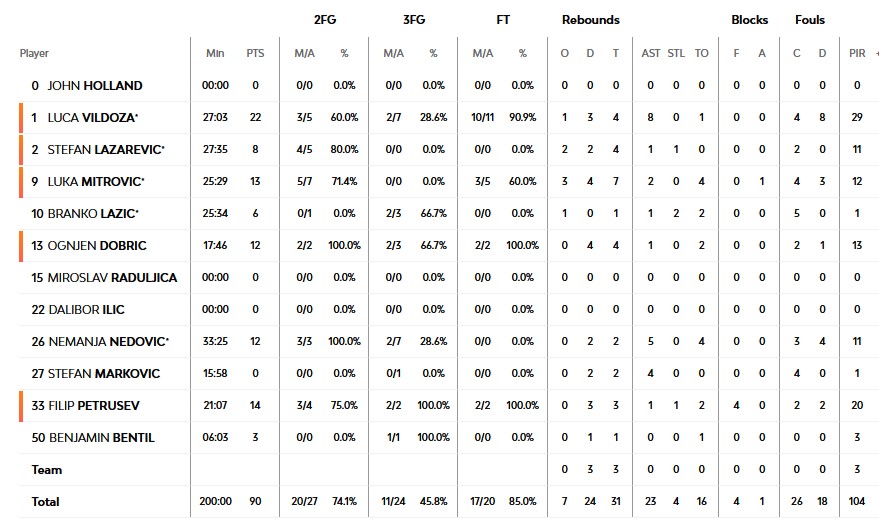Sort by the Min column header

[215, 53]
